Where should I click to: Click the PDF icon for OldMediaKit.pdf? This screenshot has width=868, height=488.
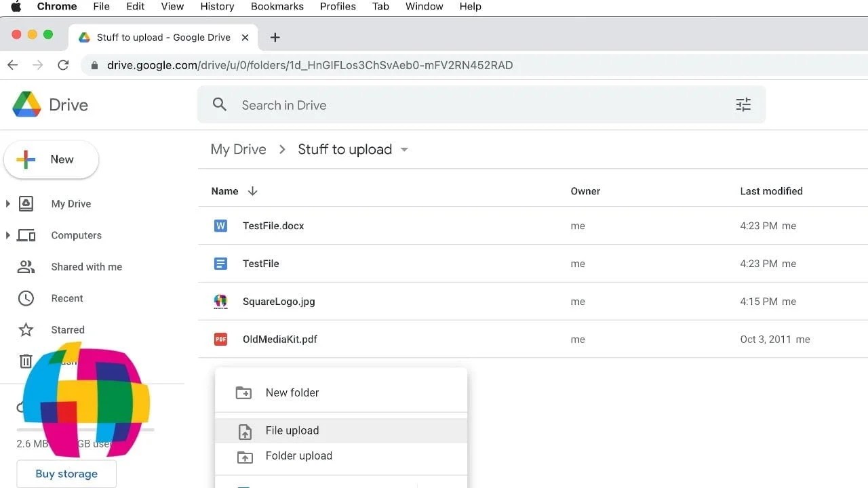pyautogui.click(x=220, y=339)
